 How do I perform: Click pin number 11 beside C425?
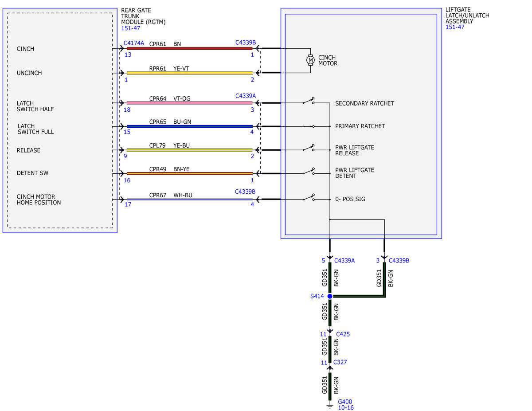point(324,334)
